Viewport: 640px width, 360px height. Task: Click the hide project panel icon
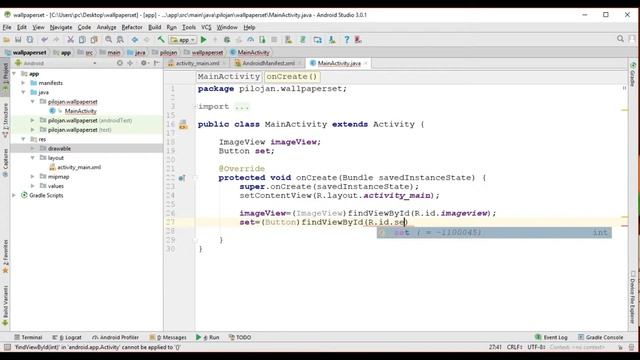coord(156,63)
